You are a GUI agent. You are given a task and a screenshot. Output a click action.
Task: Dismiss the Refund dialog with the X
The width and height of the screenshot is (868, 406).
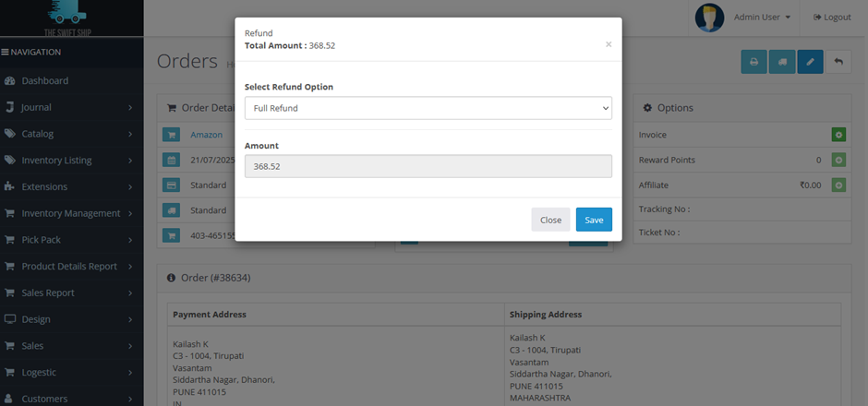[609, 43]
